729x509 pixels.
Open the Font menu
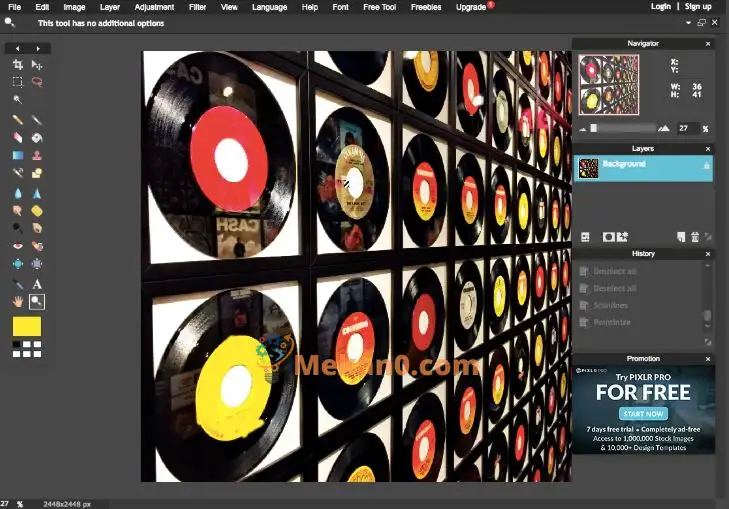pyautogui.click(x=340, y=7)
